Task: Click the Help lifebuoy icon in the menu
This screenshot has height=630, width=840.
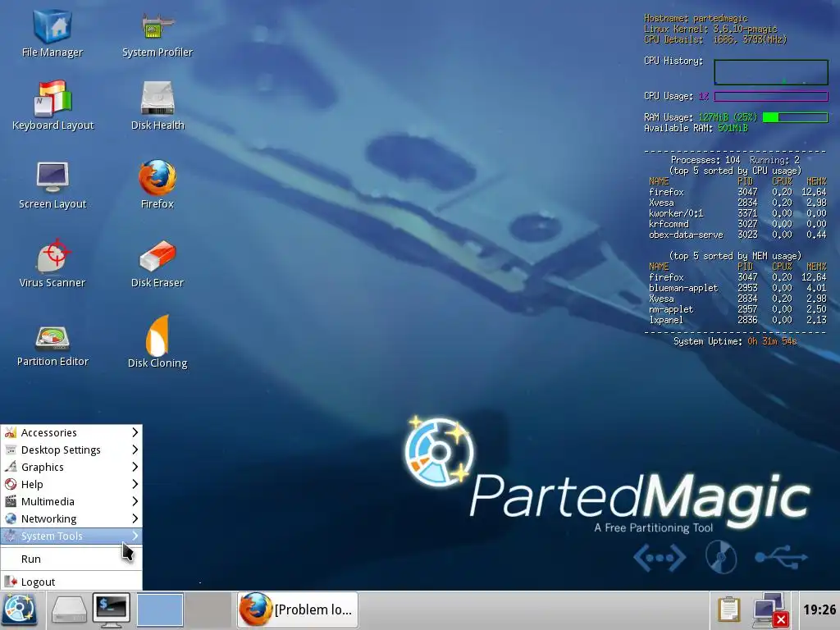Action: point(10,484)
